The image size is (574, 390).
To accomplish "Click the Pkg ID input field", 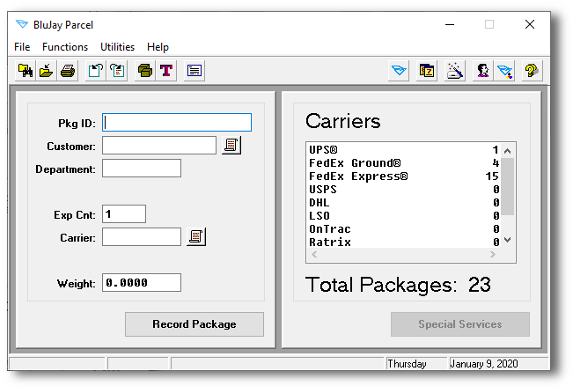I will tap(177, 122).
